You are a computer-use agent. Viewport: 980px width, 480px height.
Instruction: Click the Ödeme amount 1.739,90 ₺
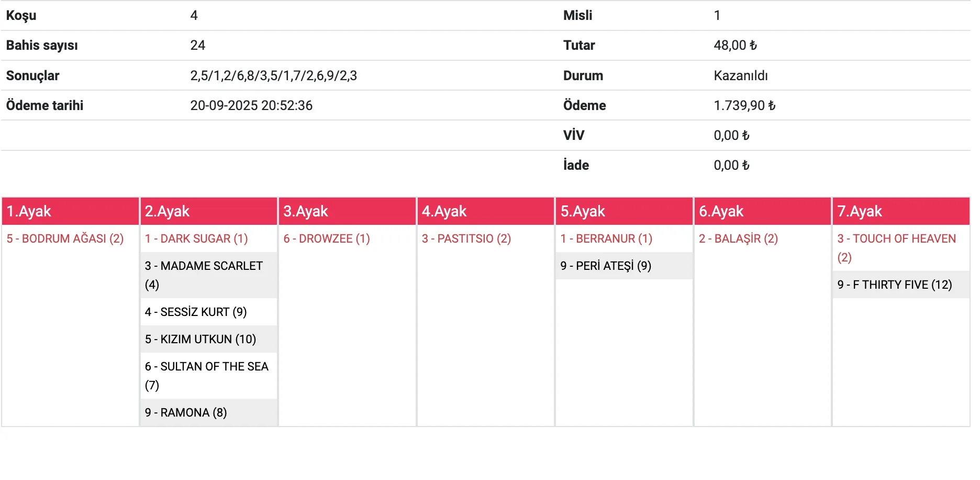pos(744,106)
